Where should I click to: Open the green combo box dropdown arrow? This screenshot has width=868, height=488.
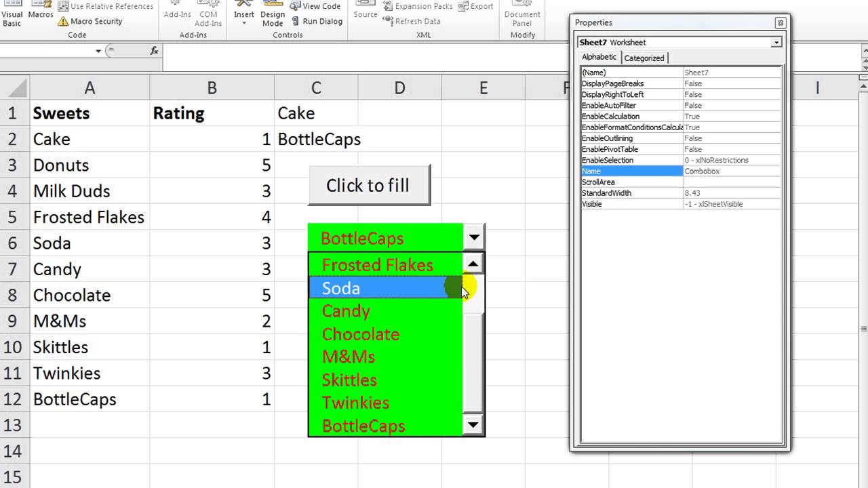tap(474, 238)
